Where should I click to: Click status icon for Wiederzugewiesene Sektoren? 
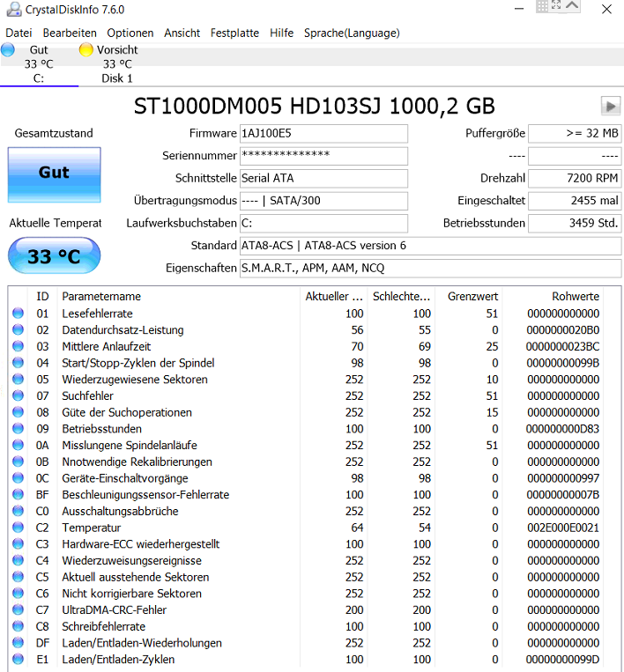pos(18,380)
